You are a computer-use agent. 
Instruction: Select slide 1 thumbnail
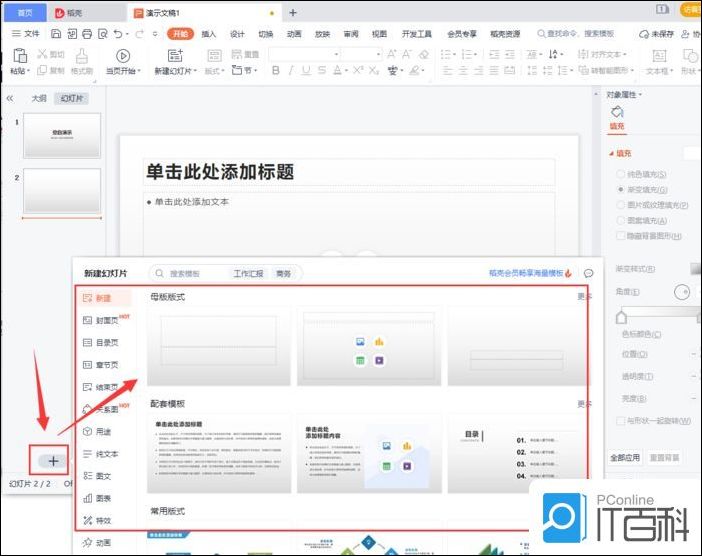[62, 135]
